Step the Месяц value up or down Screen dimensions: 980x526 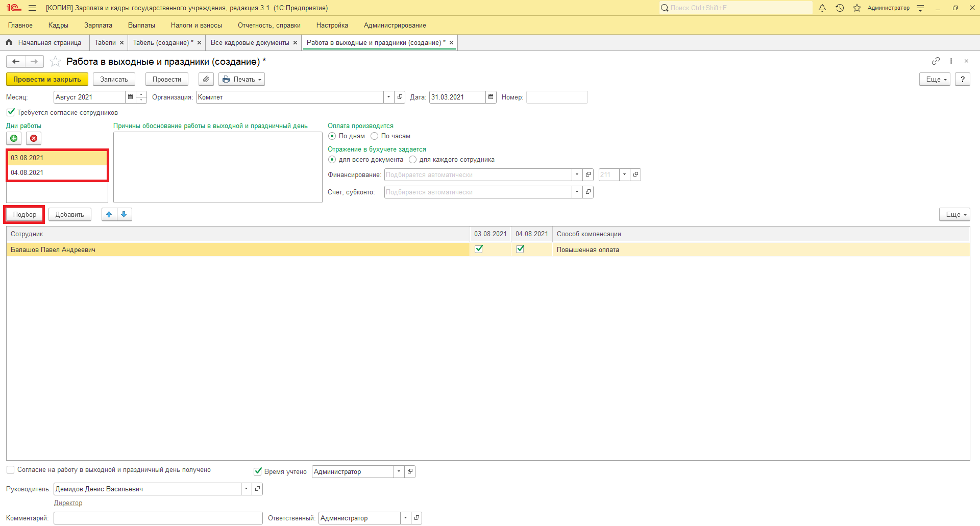tap(141, 97)
